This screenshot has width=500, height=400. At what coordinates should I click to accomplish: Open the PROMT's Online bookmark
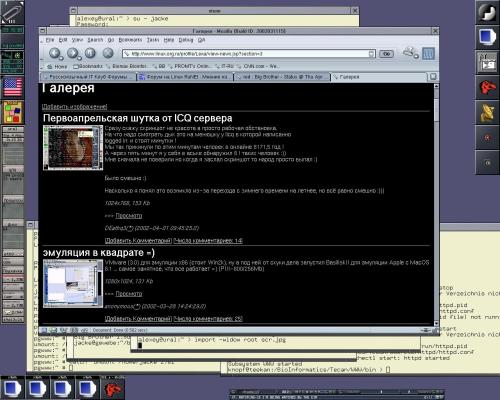coord(189,66)
